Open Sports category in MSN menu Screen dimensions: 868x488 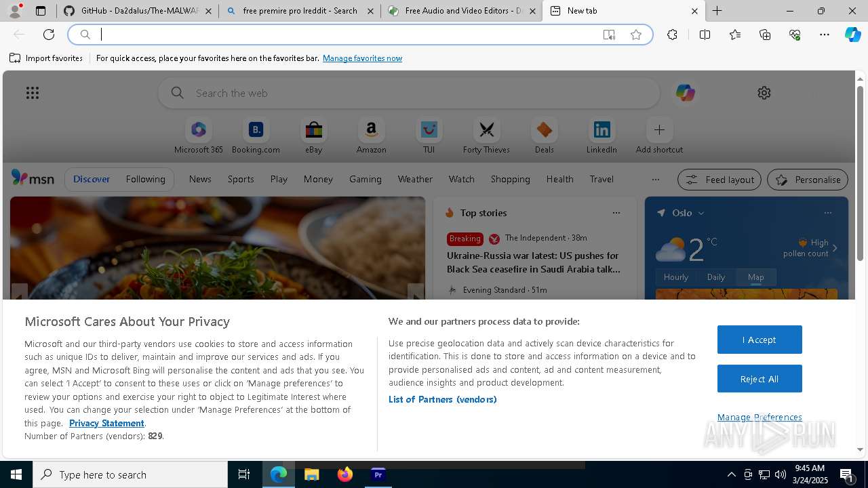241,179
